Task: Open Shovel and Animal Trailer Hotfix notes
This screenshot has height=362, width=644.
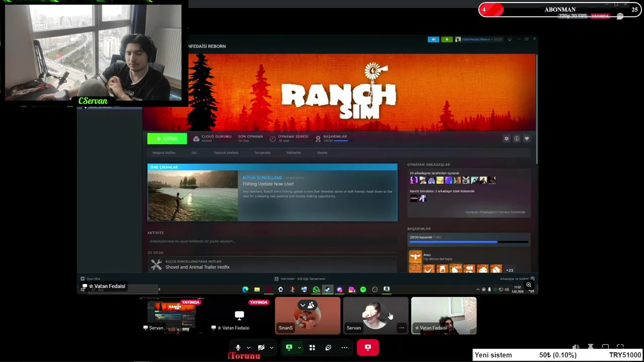Action: (197, 267)
